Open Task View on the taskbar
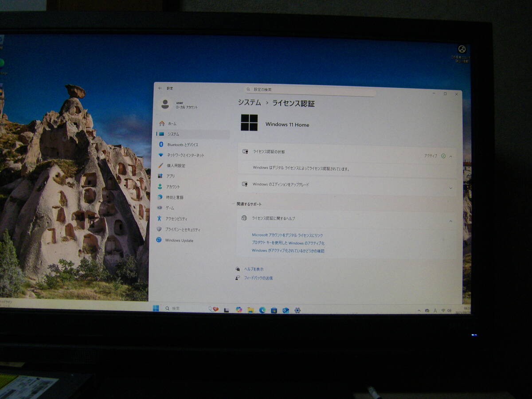 coord(227,310)
